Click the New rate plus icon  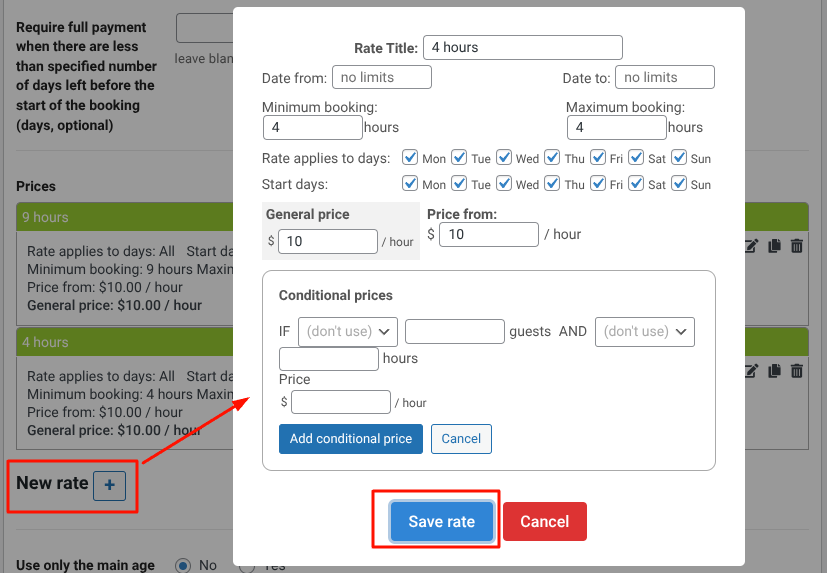pyautogui.click(x=110, y=485)
